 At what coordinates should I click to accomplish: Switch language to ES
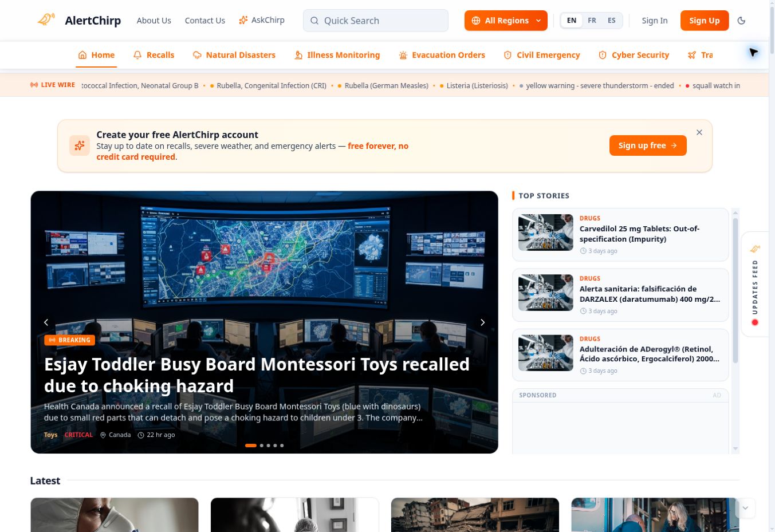(611, 21)
